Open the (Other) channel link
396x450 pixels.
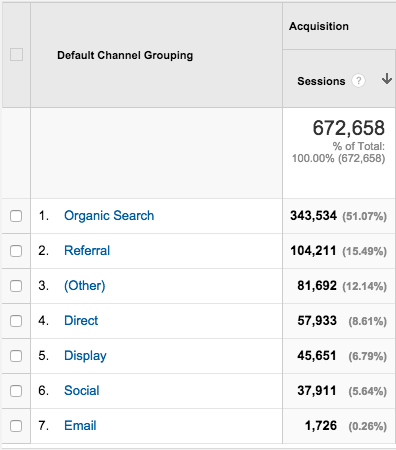click(x=85, y=286)
